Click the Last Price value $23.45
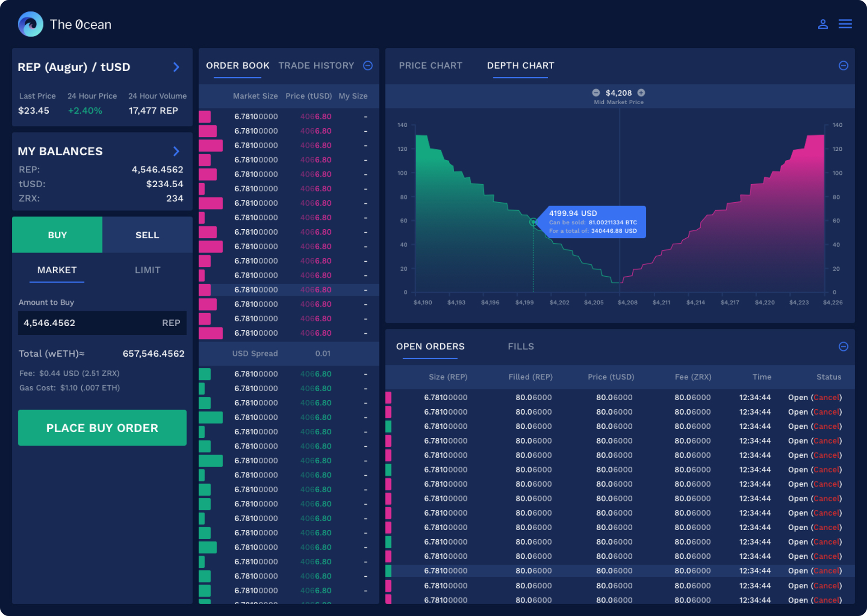The height and width of the screenshot is (616, 867). tap(33, 111)
